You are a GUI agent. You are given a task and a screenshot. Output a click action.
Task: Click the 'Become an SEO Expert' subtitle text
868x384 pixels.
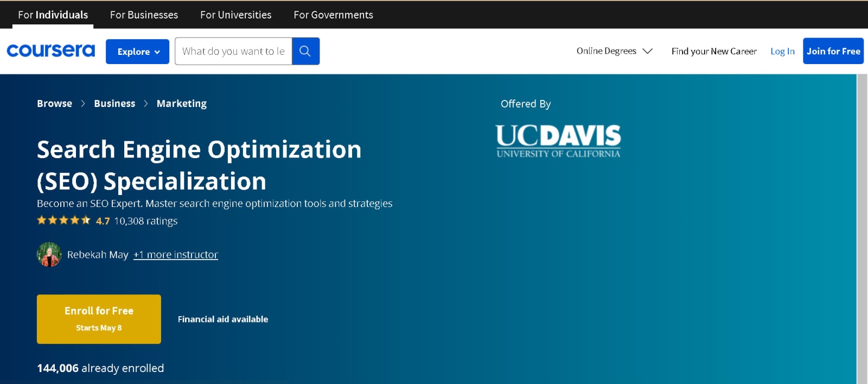[x=214, y=203]
